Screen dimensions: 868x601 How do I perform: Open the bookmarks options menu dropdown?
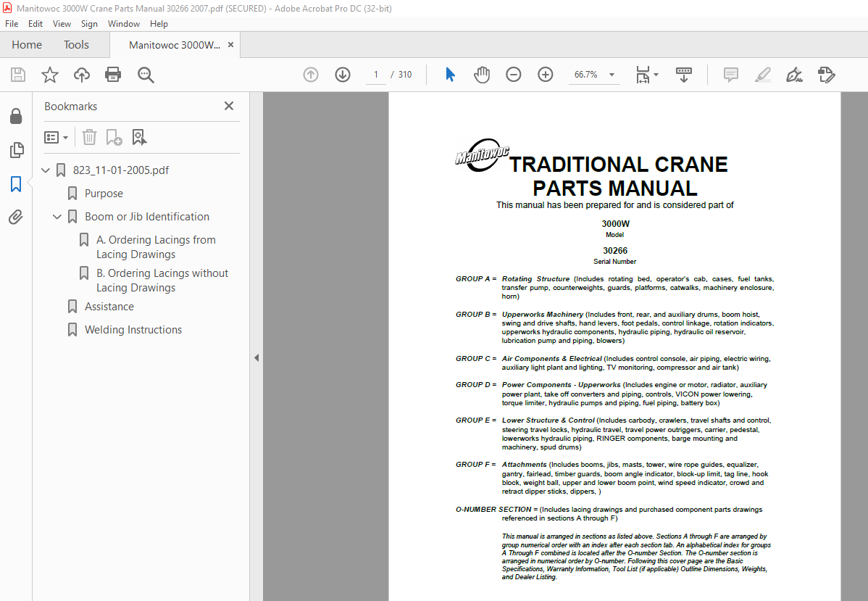click(56, 137)
